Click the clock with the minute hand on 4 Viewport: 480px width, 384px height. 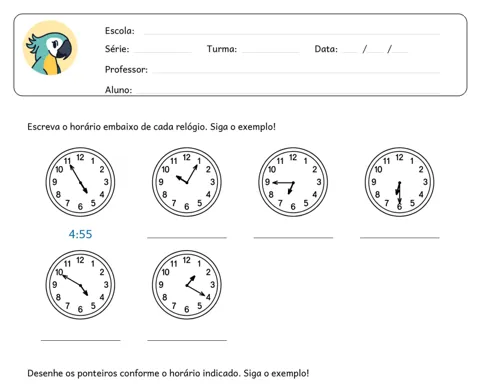pyautogui.click(x=187, y=285)
